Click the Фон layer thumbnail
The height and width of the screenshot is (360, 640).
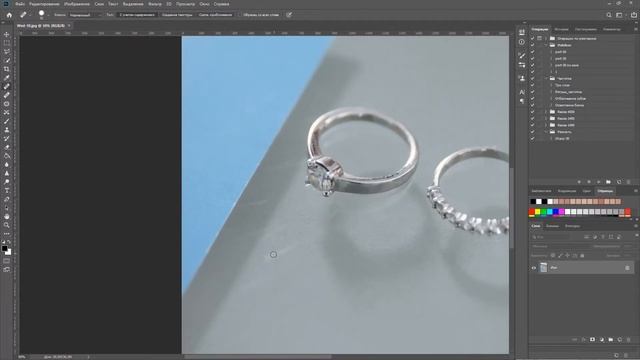coord(543,268)
